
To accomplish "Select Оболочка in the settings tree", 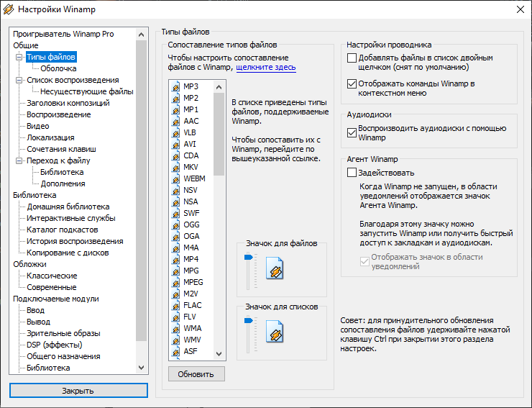I will (58, 68).
